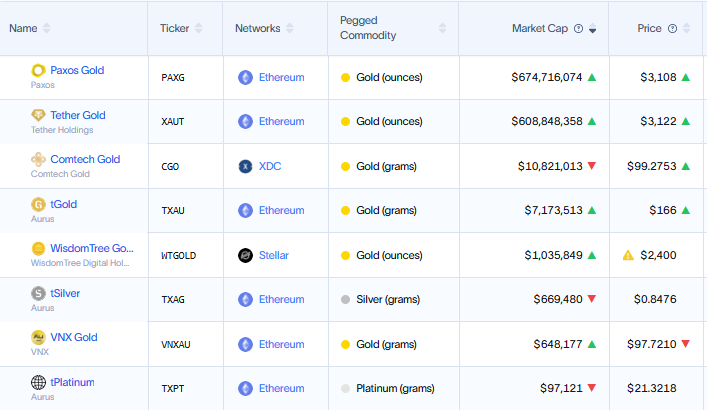Click the Paxos Gold coin icon
This screenshot has width=707, height=410.
click(x=38, y=71)
